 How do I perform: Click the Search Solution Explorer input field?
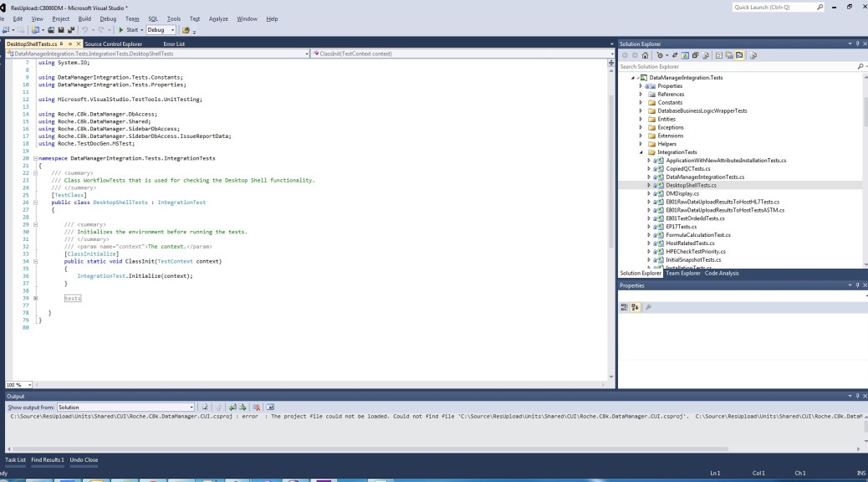click(x=736, y=66)
